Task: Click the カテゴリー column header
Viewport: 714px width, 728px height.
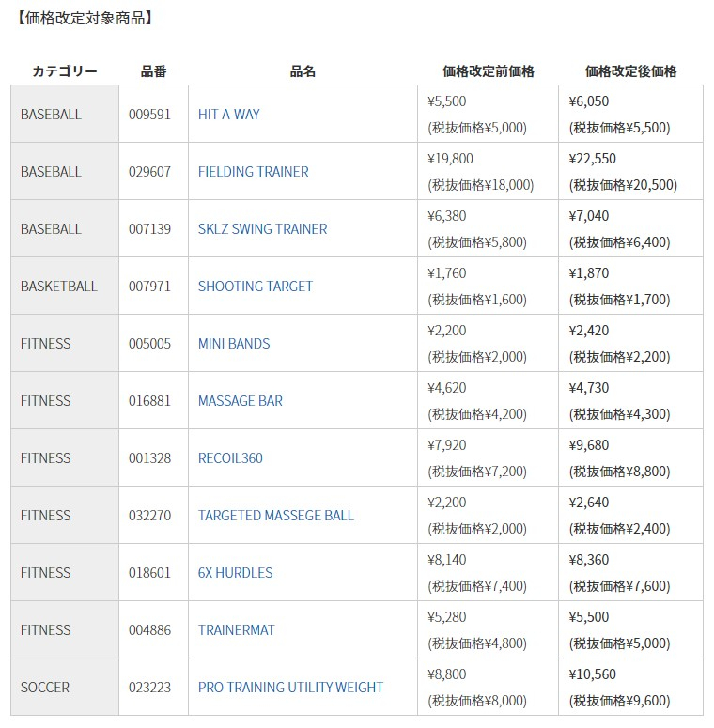Action: click(65, 71)
